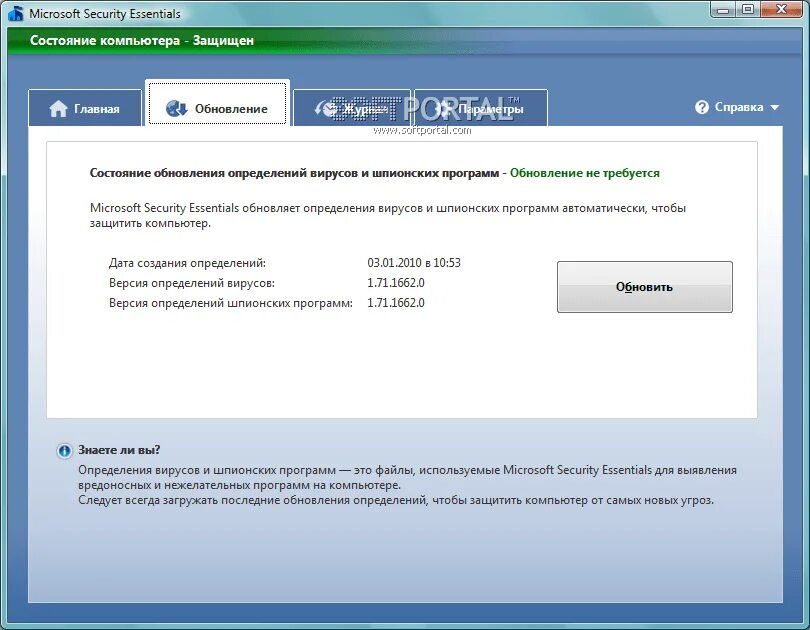Select the date text 03.01.2010 в 10:53
The width and height of the screenshot is (810, 630).
coord(414,262)
